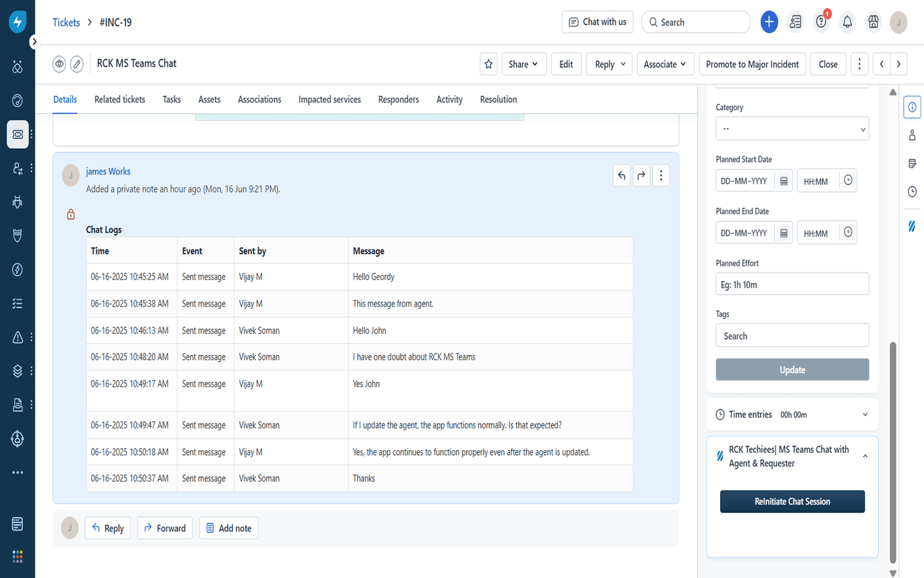Switch to the Tasks tab

click(x=172, y=99)
